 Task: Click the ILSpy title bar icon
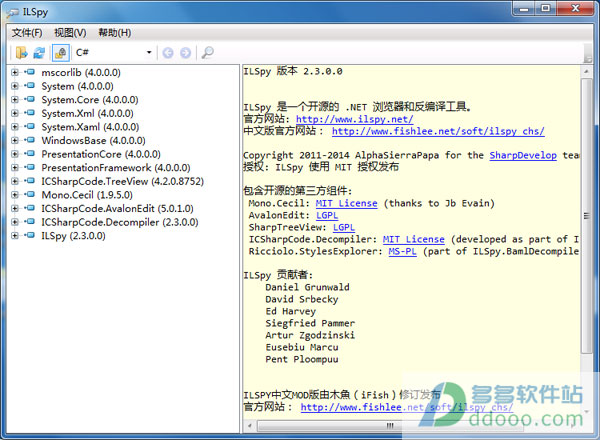click(x=13, y=13)
